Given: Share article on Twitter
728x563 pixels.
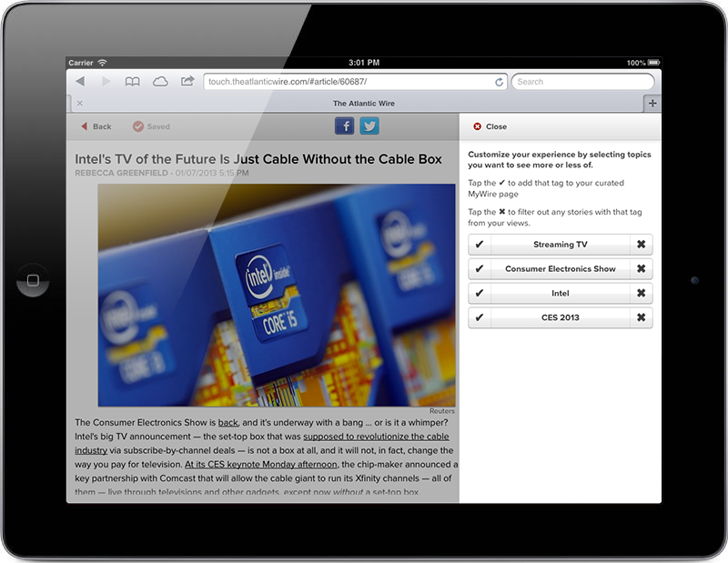Looking at the screenshot, I should point(369,126).
